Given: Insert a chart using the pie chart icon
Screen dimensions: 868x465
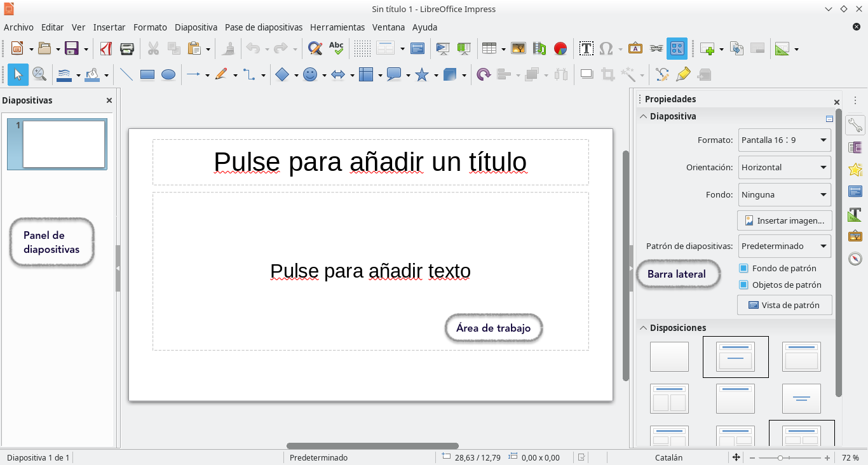Looking at the screenshot, I should click(560, 48).
